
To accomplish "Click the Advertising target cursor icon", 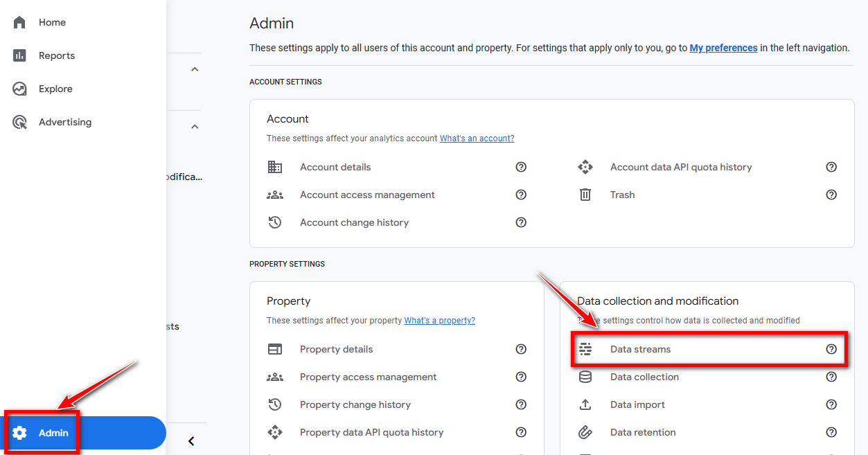I will click(x=19, y=122).
